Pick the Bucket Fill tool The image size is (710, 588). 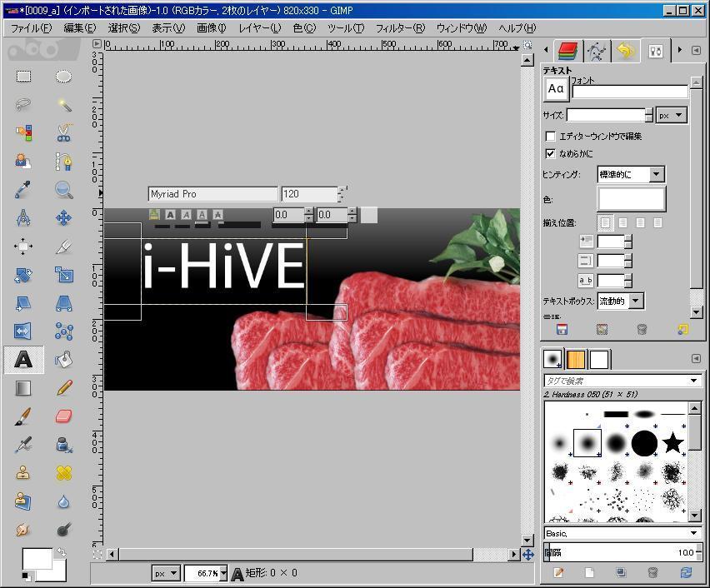point(64,360)
